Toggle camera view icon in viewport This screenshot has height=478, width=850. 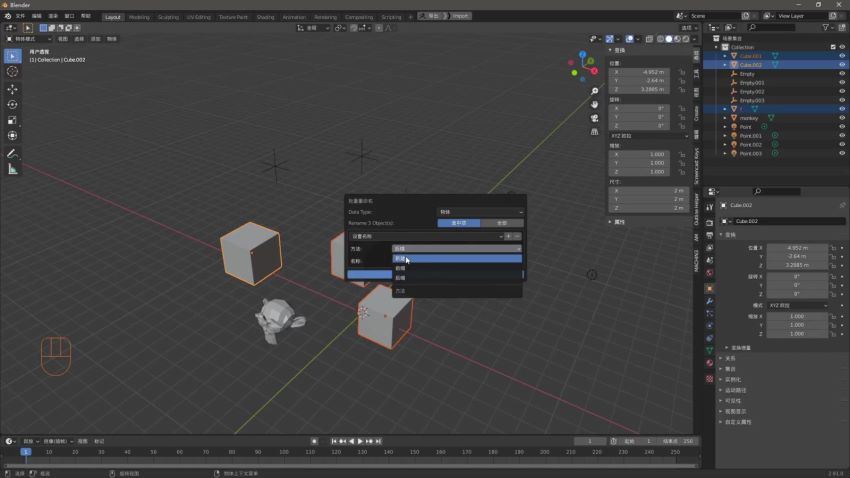tap(595, 118)
